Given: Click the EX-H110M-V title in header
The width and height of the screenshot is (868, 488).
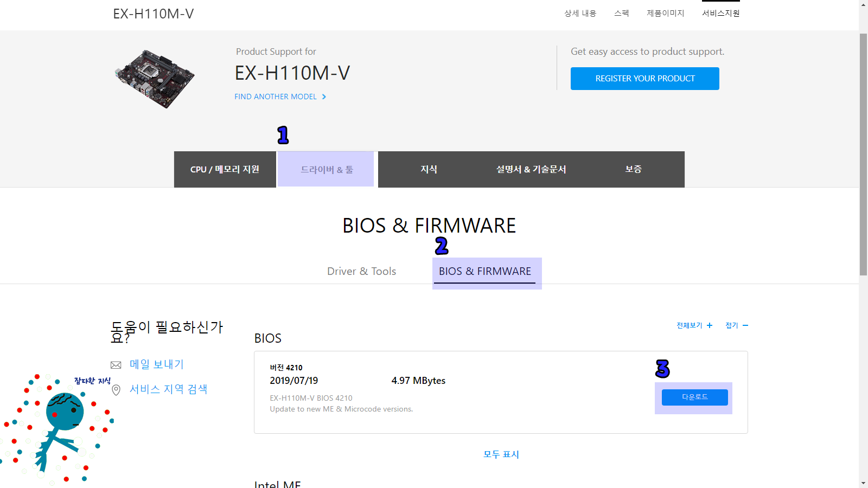Looking at the screenshot, I should coord(154,14).
